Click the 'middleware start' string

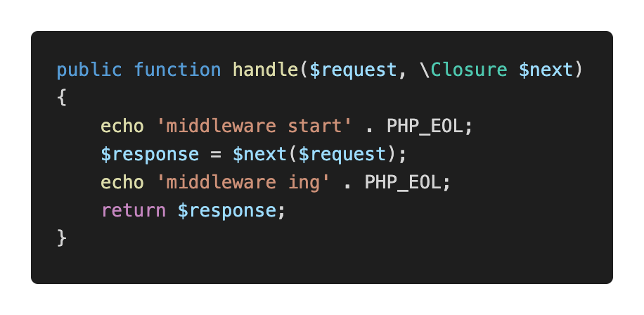click(x=254, y=127)
